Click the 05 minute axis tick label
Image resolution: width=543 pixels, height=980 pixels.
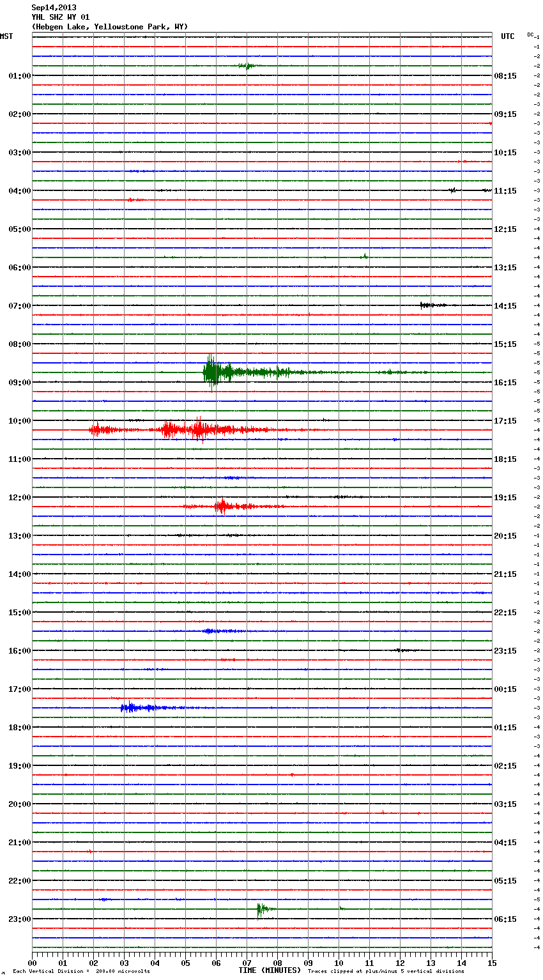tap(186, 963)
